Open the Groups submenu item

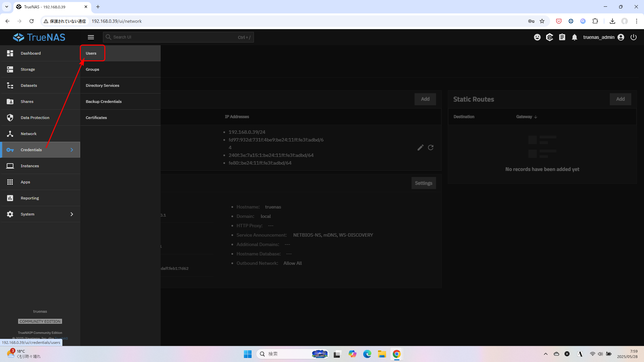120,69
